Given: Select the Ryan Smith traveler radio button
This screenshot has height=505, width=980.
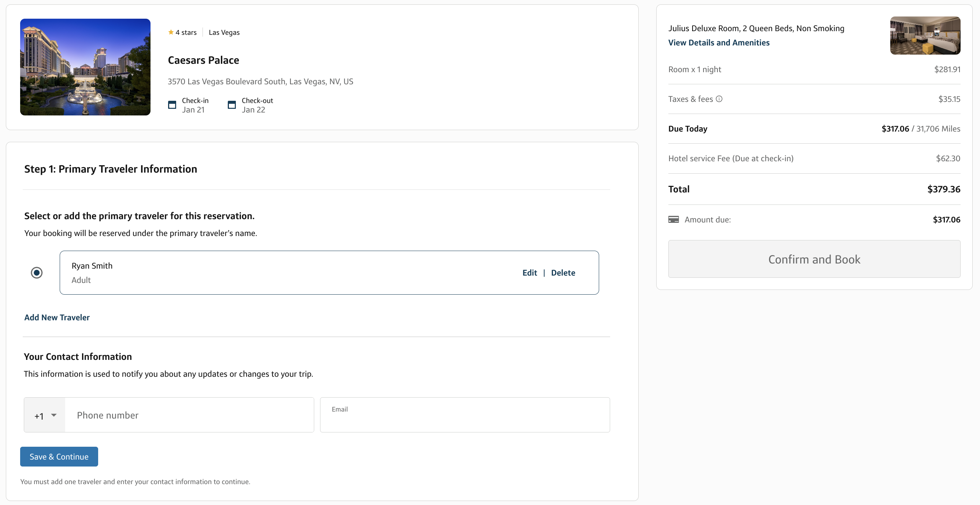Looking at the screenshot, I should (x=37, y=273).
